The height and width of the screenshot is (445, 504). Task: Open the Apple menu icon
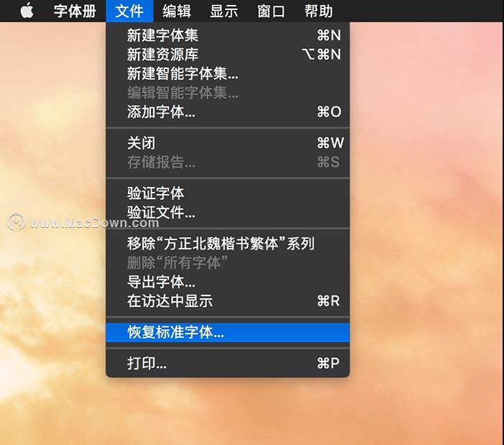pyautogui.click(x=27, y=11)
